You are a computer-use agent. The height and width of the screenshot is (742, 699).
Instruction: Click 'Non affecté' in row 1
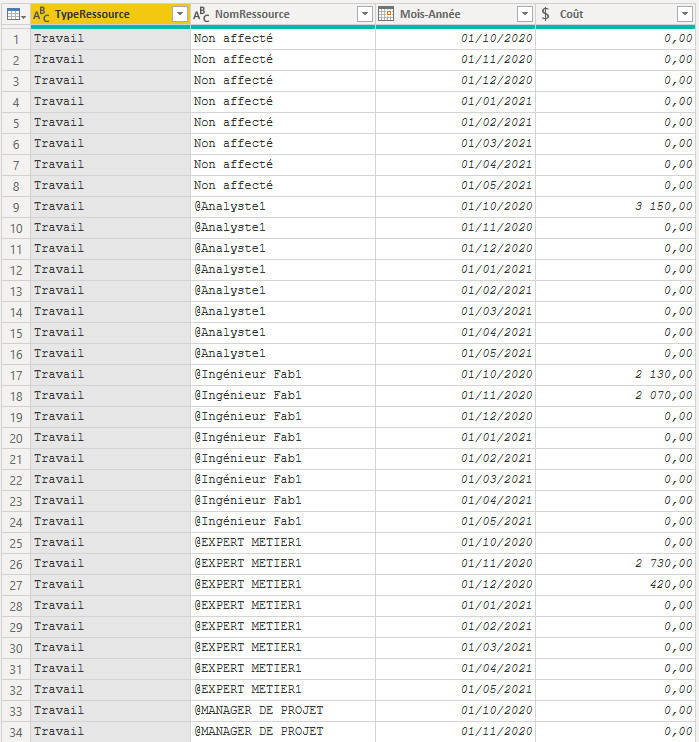coord(233,38)
